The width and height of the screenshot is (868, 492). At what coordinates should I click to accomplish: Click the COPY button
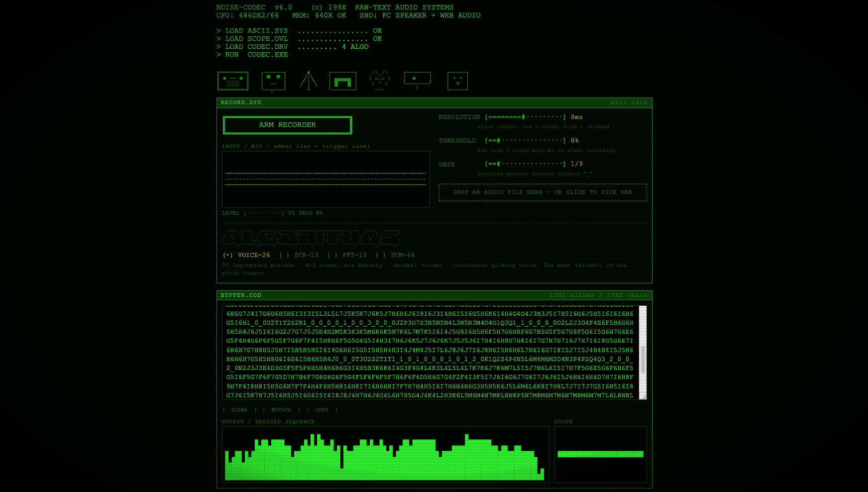[x=322, y=410]
